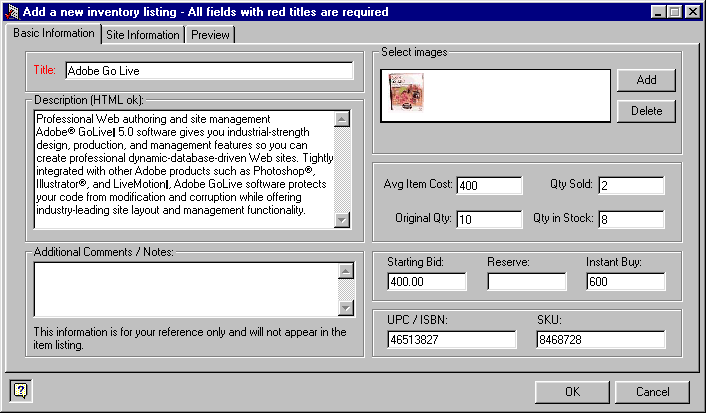Maximize the inventory listing window

pyautogui.click(x=674, y=12)
